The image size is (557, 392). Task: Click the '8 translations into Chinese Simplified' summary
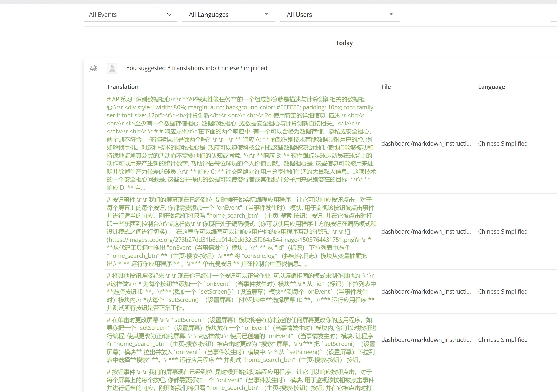click(197, 68)
